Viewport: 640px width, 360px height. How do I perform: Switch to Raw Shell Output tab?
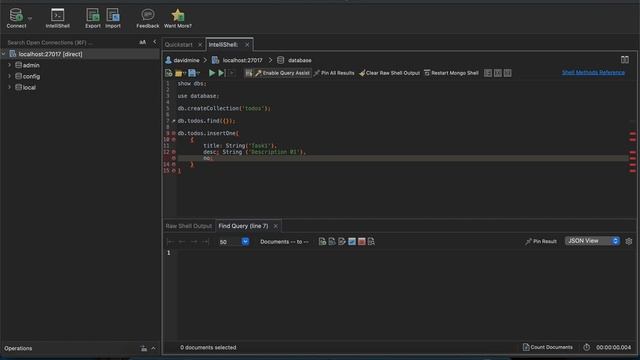[189, 226]
